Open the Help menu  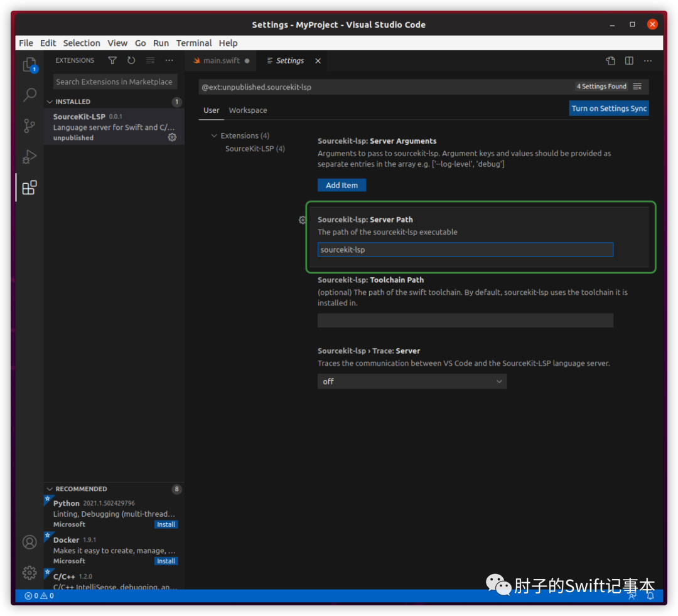pyautogui.click(x=229, y=43)
